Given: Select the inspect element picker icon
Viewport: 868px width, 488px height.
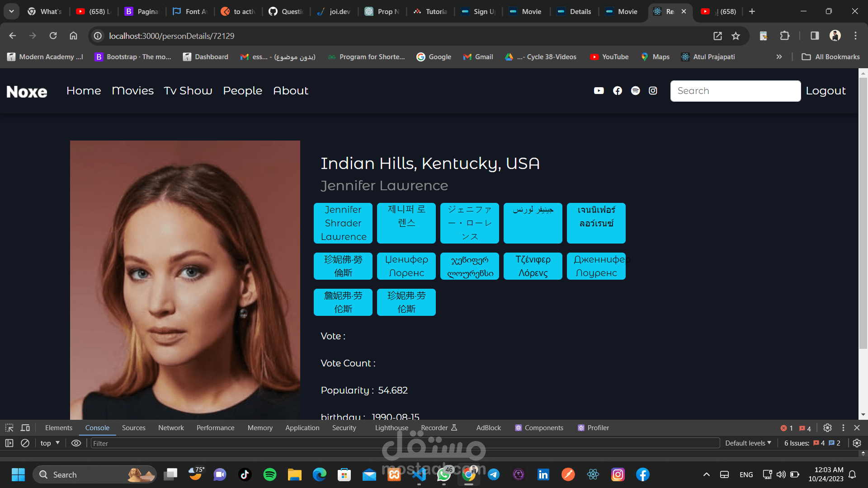Looking at the screenshot, I should click(9, 428).
